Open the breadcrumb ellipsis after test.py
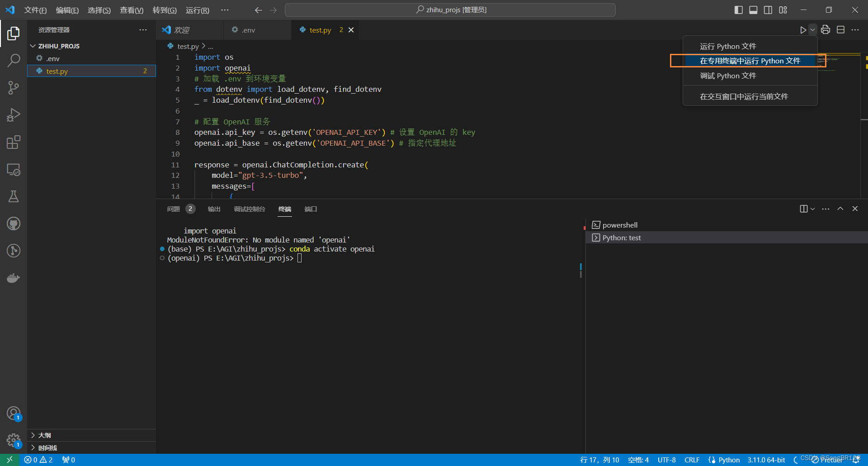868x466 pixels. click(210, 47)
